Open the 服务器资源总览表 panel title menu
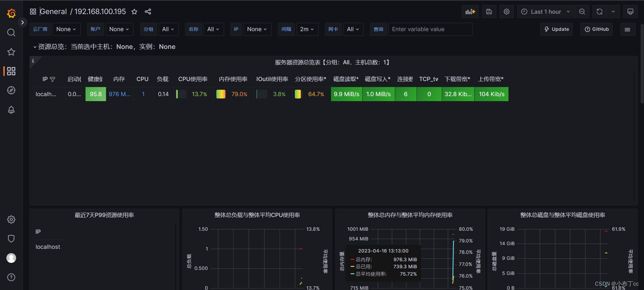Viewport: 644px width, 290px height. pos(333,62)
